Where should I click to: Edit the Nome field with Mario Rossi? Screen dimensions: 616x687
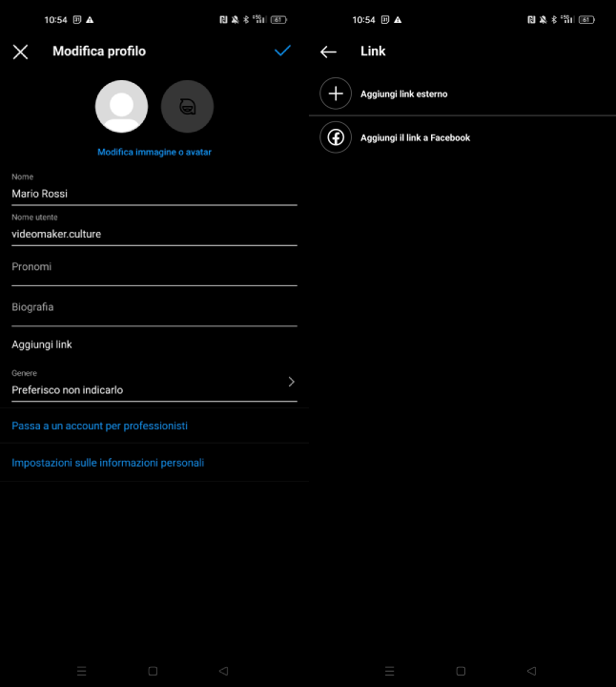pos(154,194)
